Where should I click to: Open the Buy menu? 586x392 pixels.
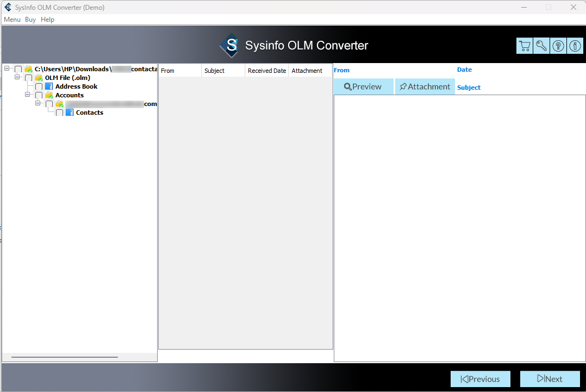tap(30, 20)
